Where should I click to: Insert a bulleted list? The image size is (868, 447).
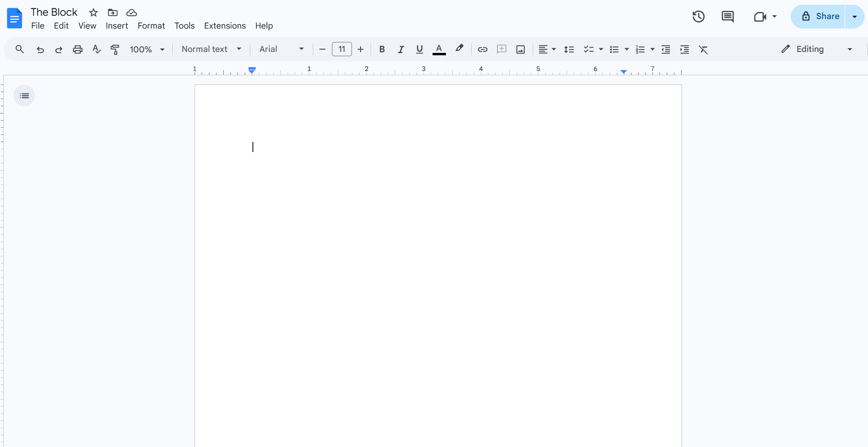tap(614, 50)
